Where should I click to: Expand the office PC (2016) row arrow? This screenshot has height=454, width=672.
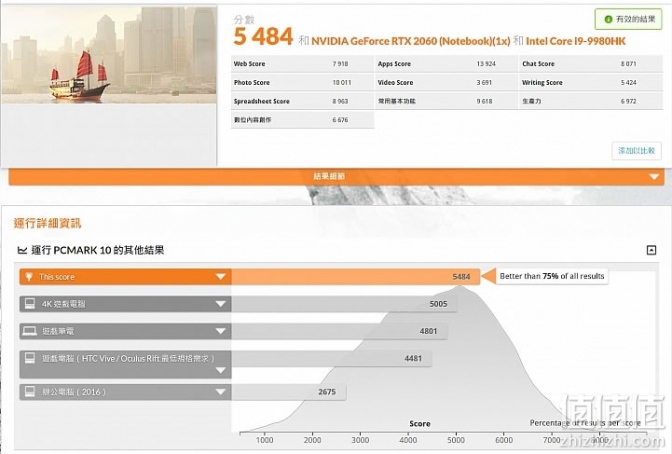point(221,391)
